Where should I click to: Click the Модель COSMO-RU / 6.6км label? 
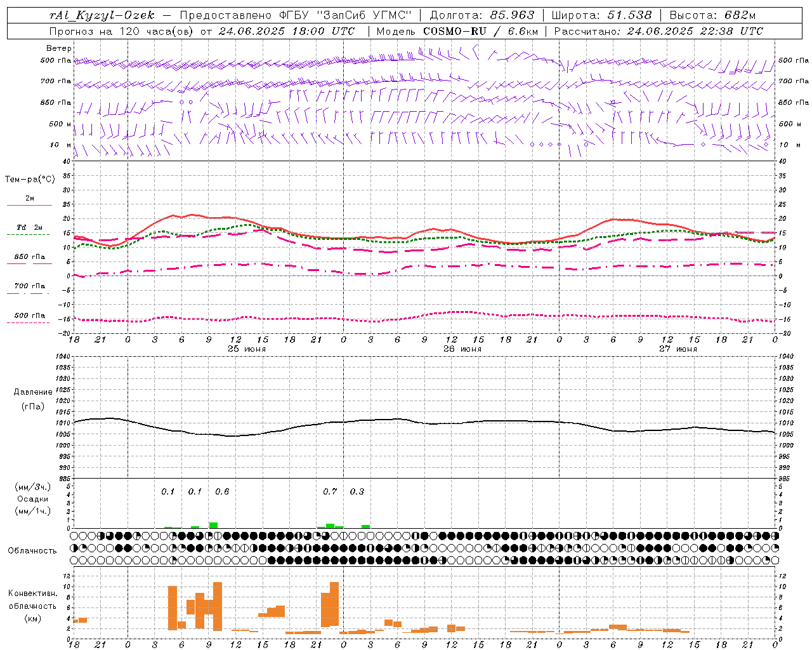(457, 31)
